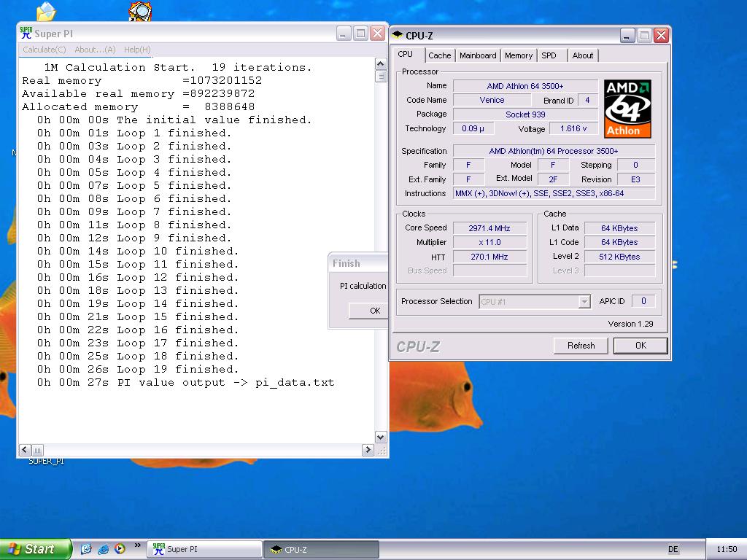Viewport: 747px width, 560px height.
Task: Click the Level 2 cache value 512 KBytes
Action: point(619,257)
